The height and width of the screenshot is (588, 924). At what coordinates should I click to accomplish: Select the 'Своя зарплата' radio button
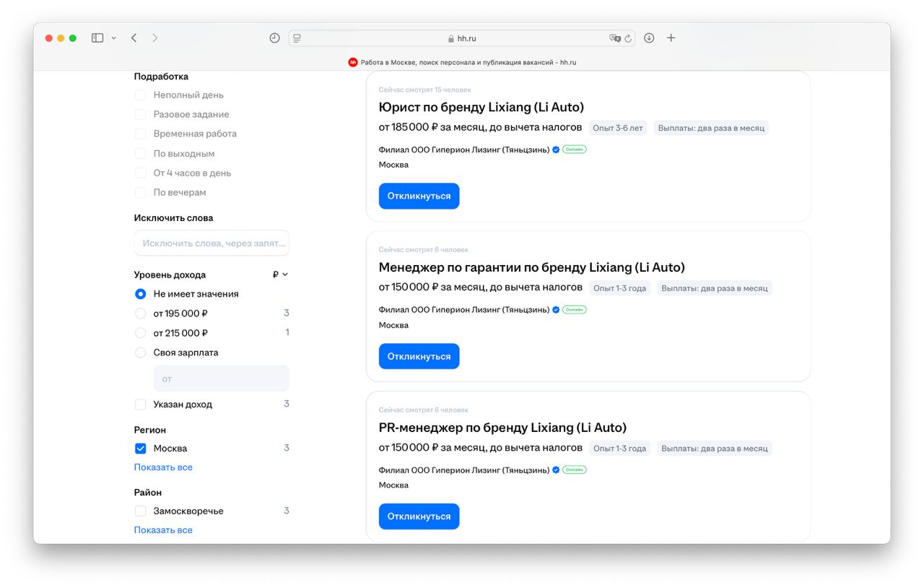(141, 353)
